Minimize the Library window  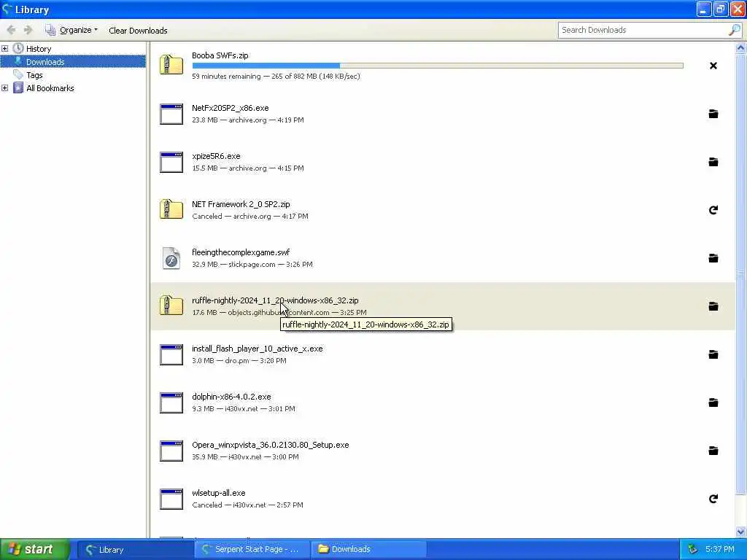click(704, 9)
